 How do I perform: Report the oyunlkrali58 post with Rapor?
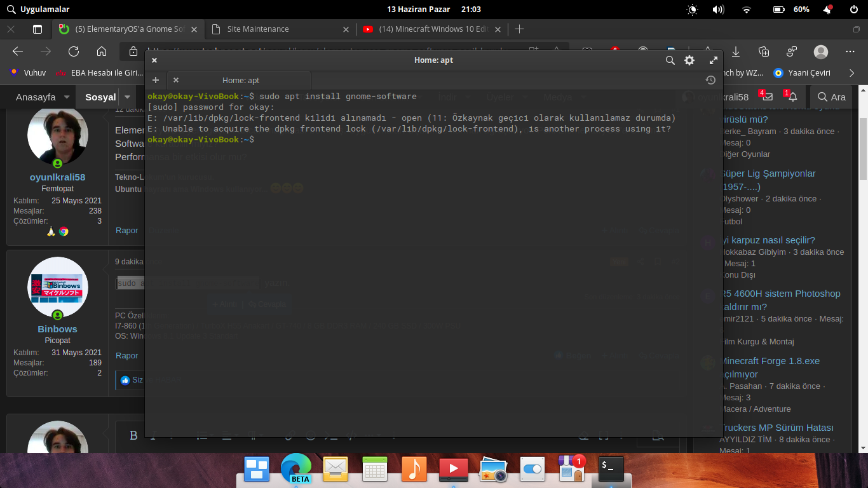pyautogui.click(x=126, y=231)
